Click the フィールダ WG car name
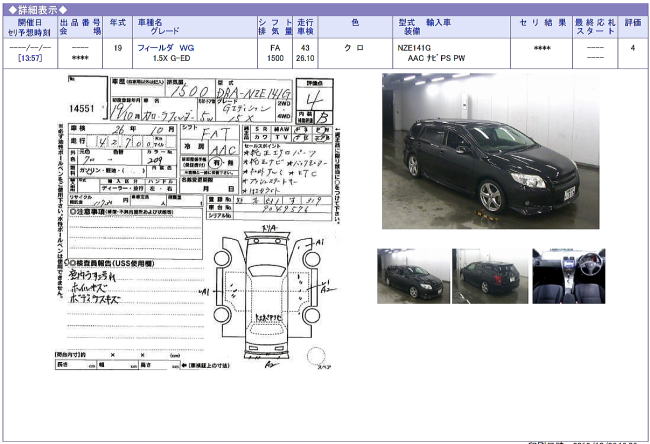 tap(166, 48)
